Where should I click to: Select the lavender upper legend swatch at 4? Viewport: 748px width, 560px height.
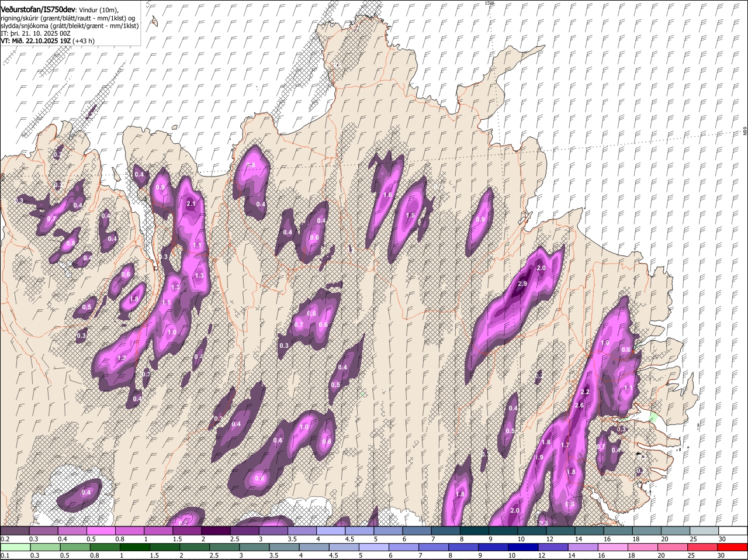(331, 531)
